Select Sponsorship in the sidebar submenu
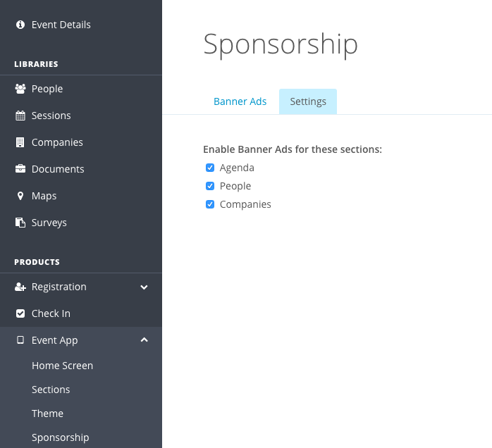The height and width of the screenshot is (448, 492). point(60,437)
